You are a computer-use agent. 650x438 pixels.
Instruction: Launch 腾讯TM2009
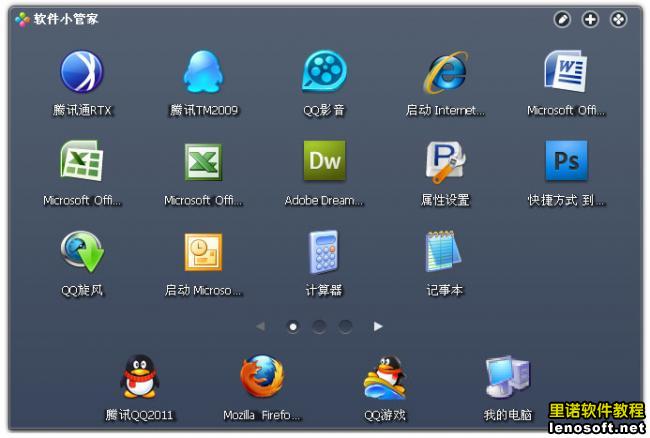[203, 71]
